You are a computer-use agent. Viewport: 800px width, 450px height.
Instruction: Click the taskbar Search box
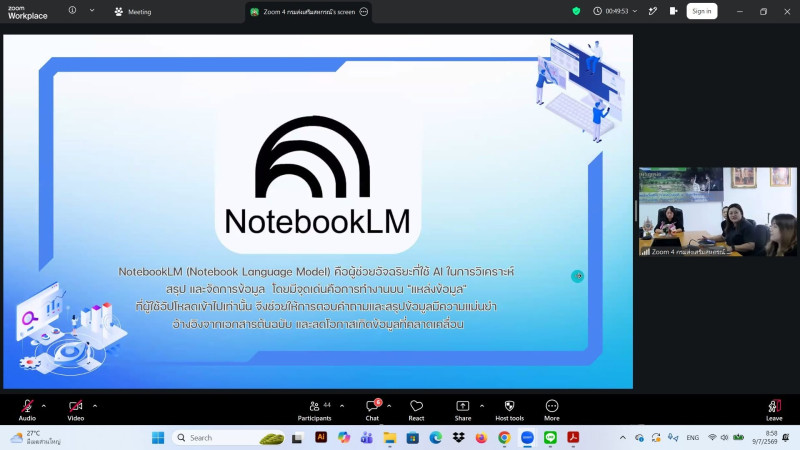[229, 437]
